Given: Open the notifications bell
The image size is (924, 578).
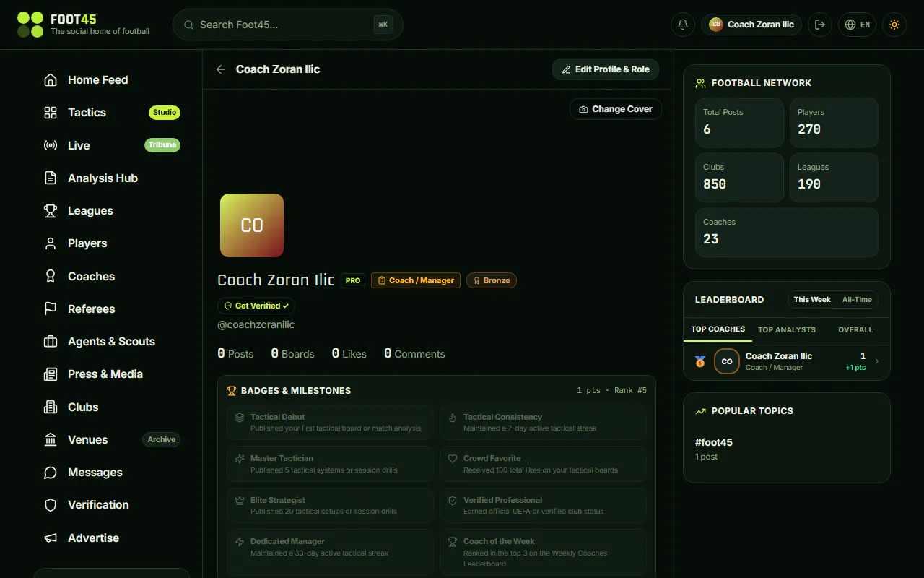Looking at the screenshot, I should 683,25.
